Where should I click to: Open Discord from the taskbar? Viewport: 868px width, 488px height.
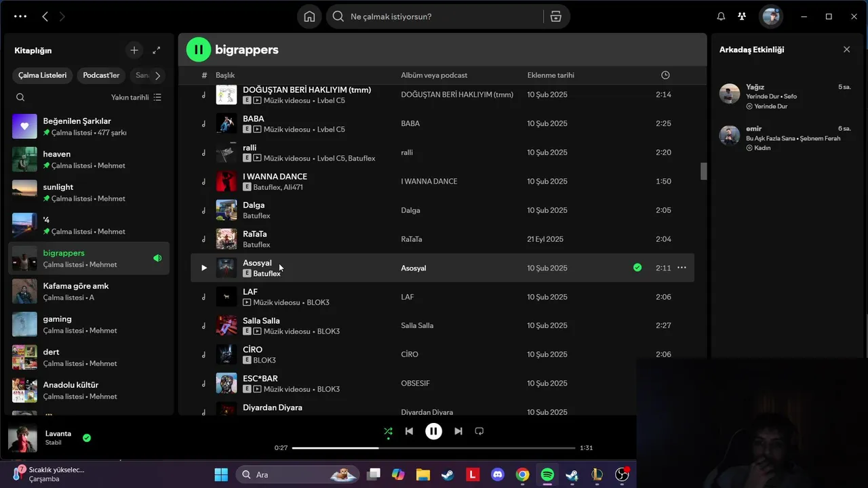(498, 474)
